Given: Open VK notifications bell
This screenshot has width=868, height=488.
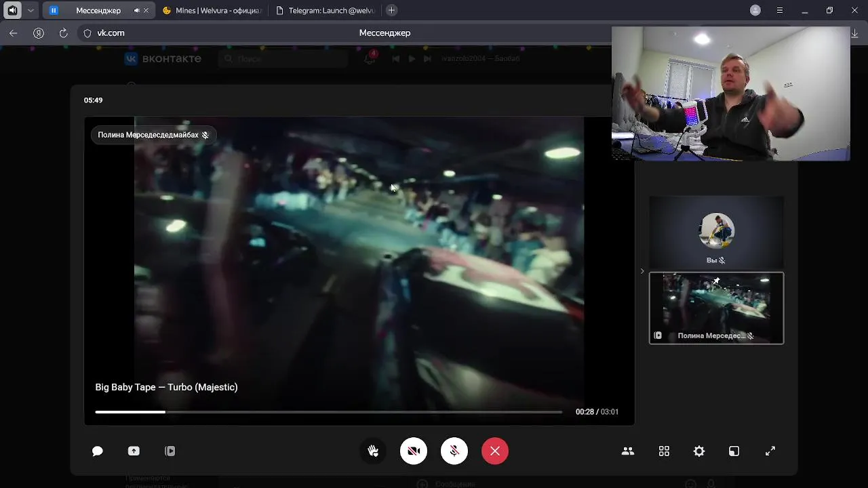Looking at the screenshot, I should click(x=370, y=59).
